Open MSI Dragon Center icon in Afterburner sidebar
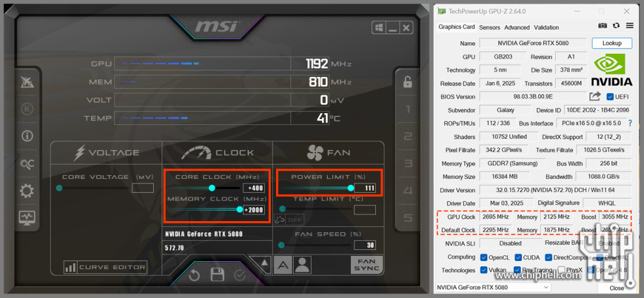Viewport: 644px width, 298px height. (27, 82)
